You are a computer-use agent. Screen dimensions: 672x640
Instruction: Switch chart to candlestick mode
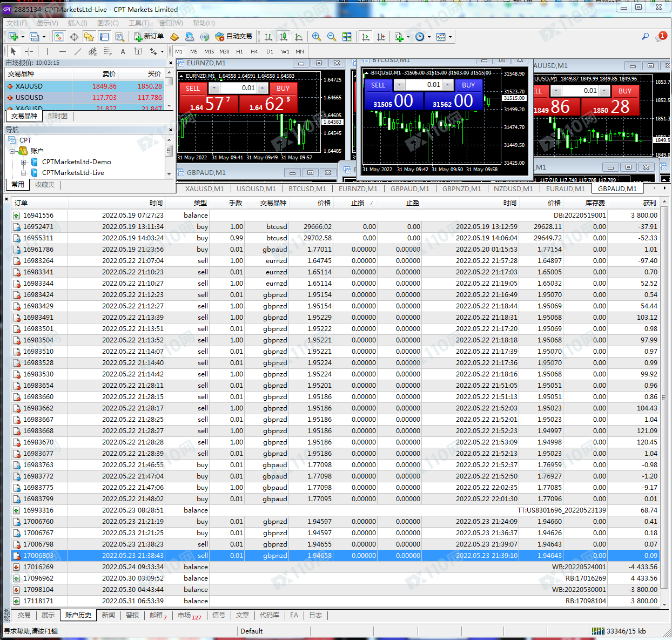[284, 37]
